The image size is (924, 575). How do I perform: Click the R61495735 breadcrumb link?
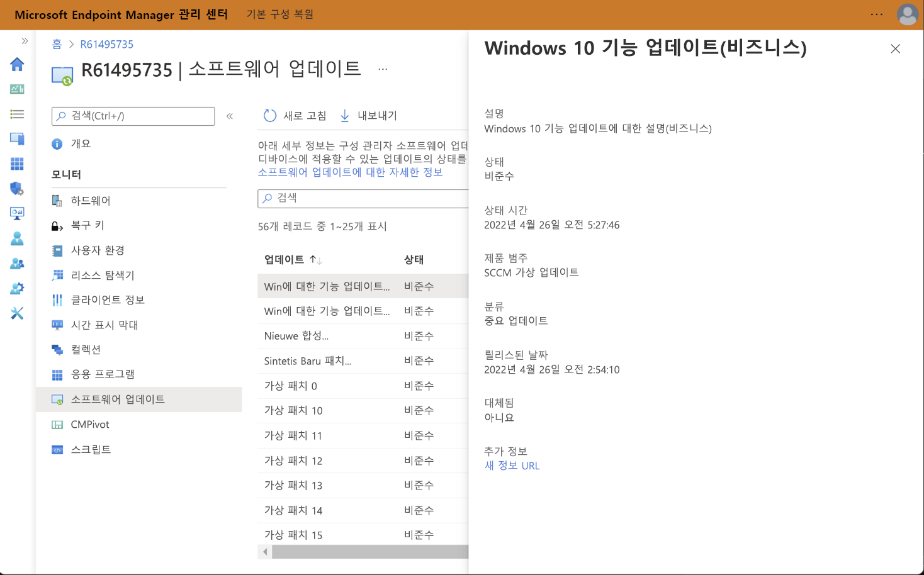tap(107, 44)
